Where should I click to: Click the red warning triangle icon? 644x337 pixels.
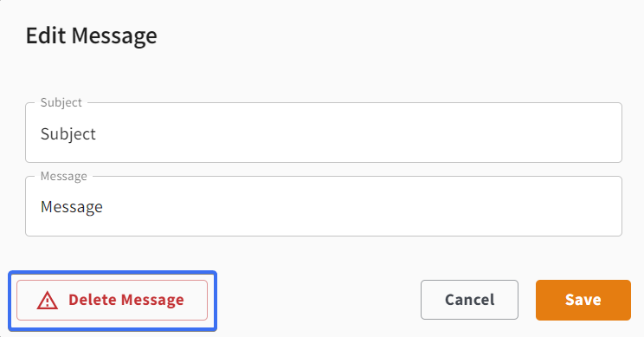[48, 300]
